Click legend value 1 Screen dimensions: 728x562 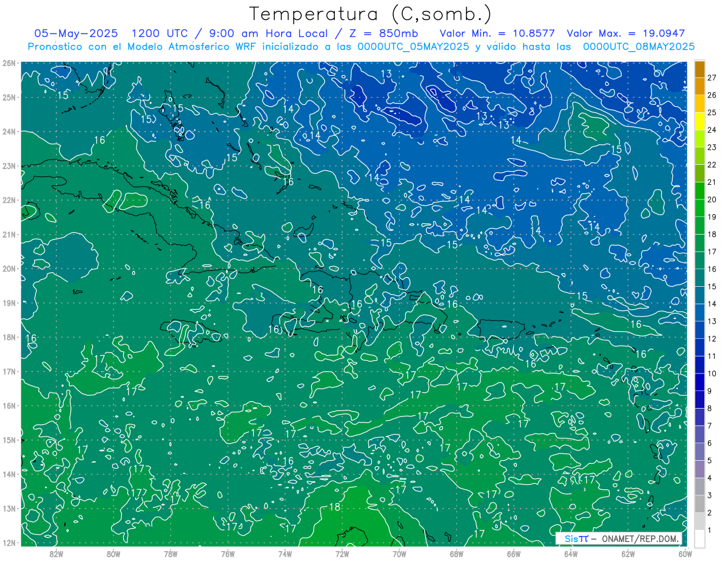pos(709,530)
